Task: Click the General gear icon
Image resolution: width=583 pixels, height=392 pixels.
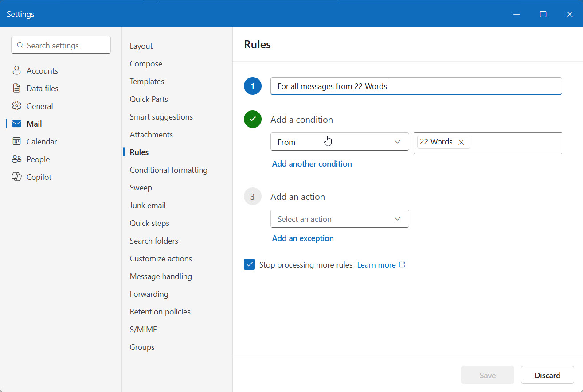Action: [x=17, y=106]
